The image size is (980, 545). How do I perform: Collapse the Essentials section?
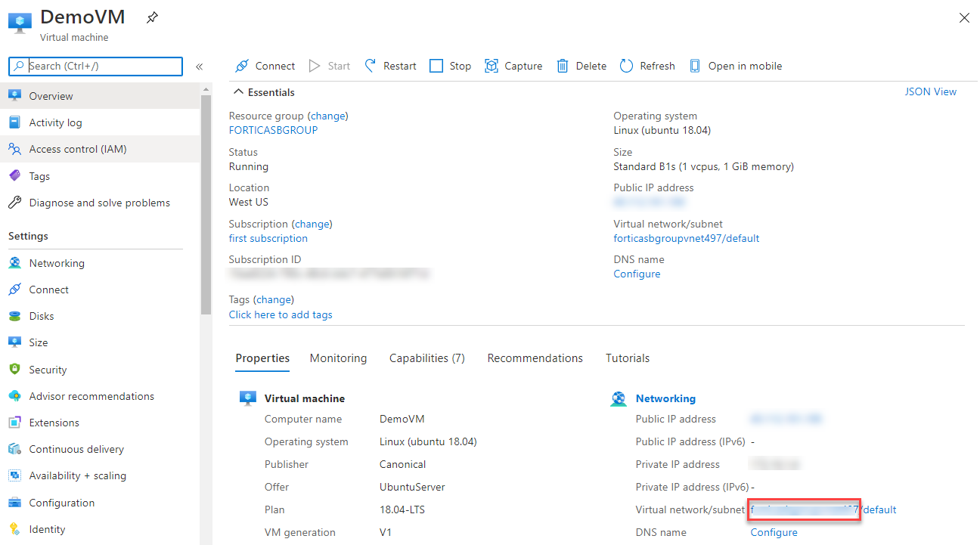coord(239,92)
